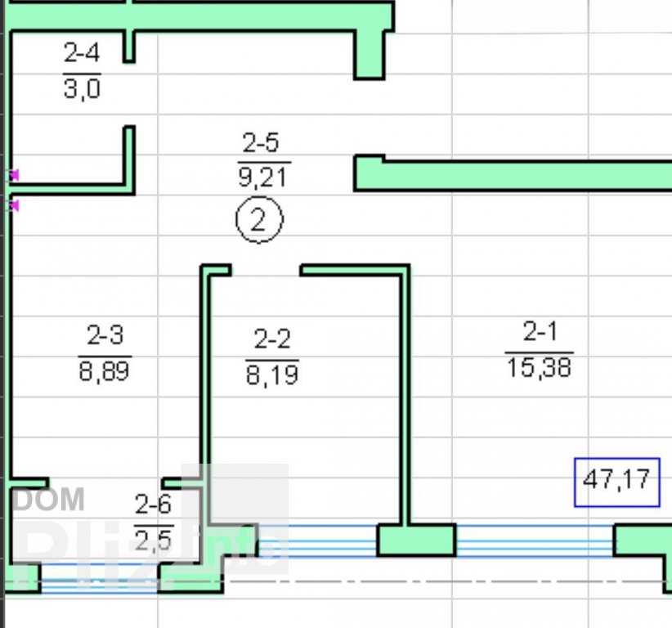Screen dimensions: 672x628
Task: Select the area value 2,5
Action: (154, 540)
